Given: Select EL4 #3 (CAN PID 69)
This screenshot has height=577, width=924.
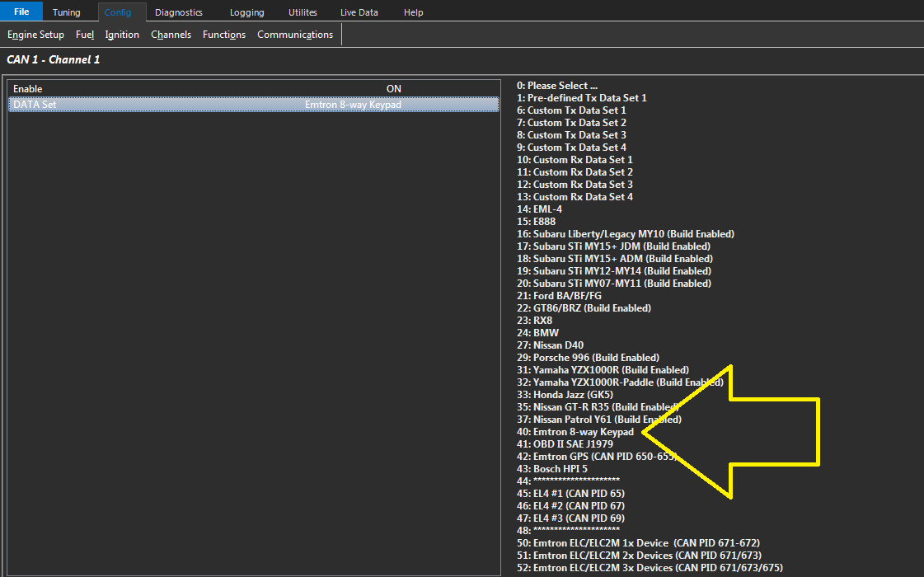Looking at the screenshot, I should (570, 518).
